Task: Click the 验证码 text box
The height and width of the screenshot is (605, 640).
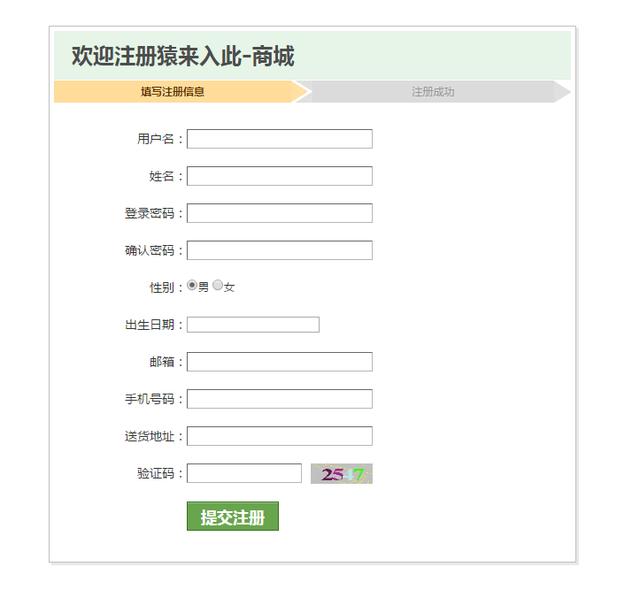Action: point(244,473)
